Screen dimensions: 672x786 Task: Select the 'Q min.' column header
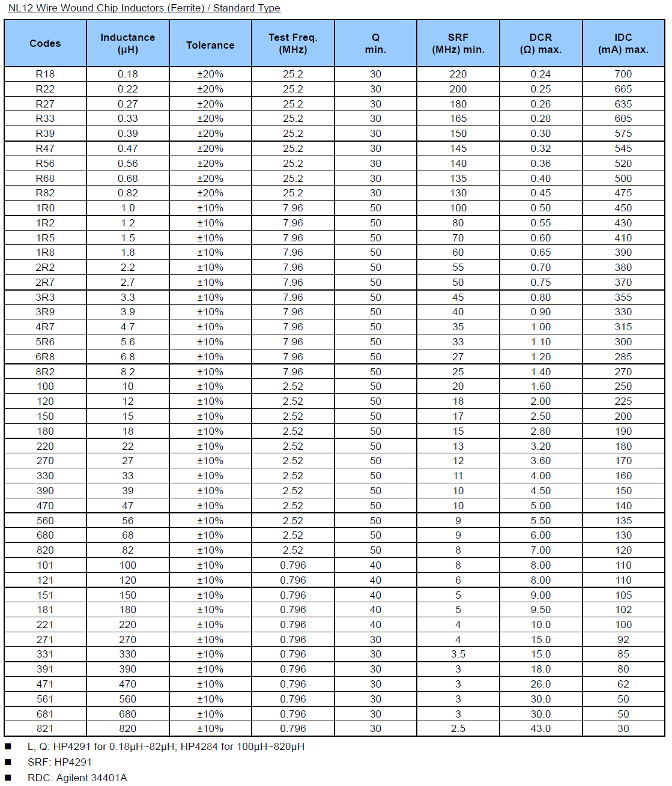[x=375, y=43]
